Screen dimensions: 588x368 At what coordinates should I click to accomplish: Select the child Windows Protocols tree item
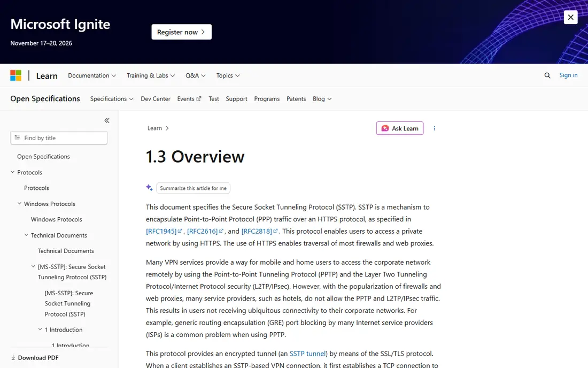tap(56, 219)
